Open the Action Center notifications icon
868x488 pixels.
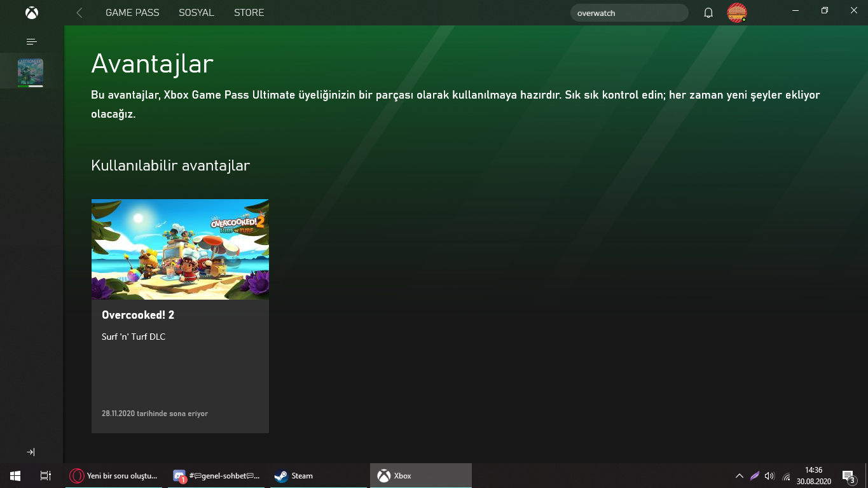click(x=848, y=475)
